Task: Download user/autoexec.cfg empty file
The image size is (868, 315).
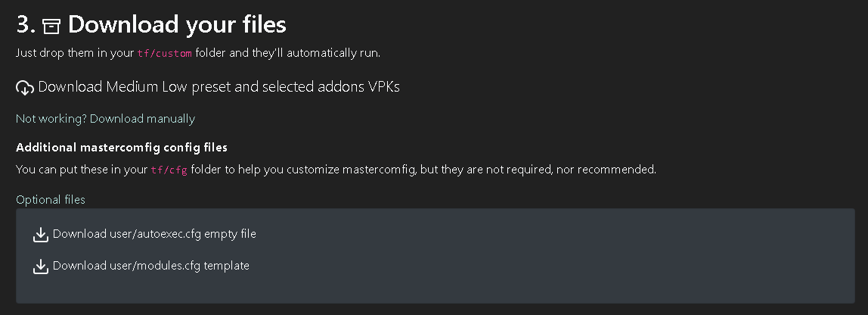Action: [154, 234]
